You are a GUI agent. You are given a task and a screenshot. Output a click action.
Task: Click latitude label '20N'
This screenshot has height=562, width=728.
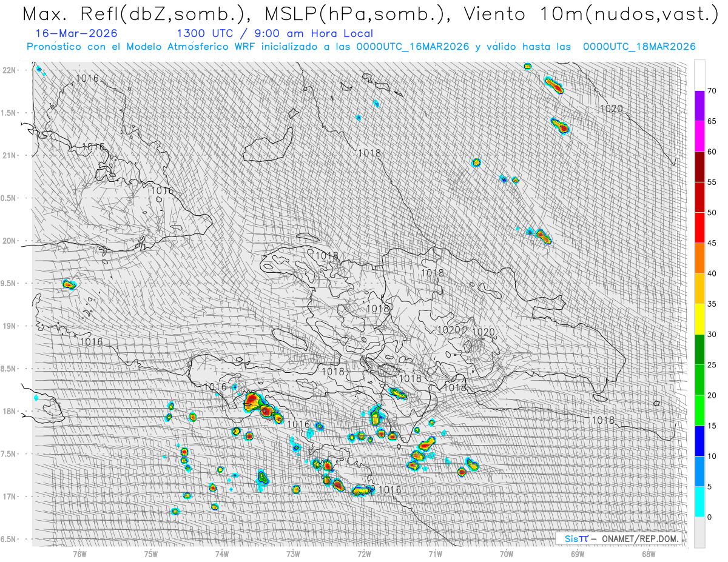[10, 241]
